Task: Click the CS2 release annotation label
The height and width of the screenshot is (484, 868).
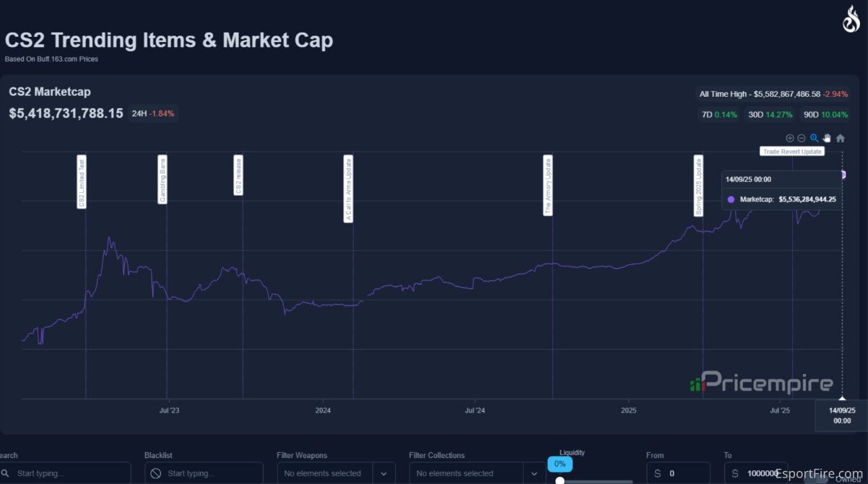Action: point(238,175)
